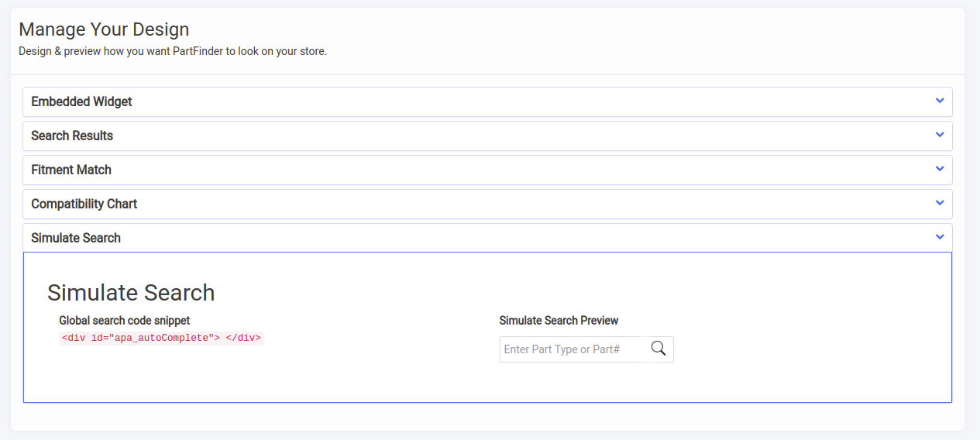
Task: Focus the Enter Part Type or Part# field
Action: 573,349
